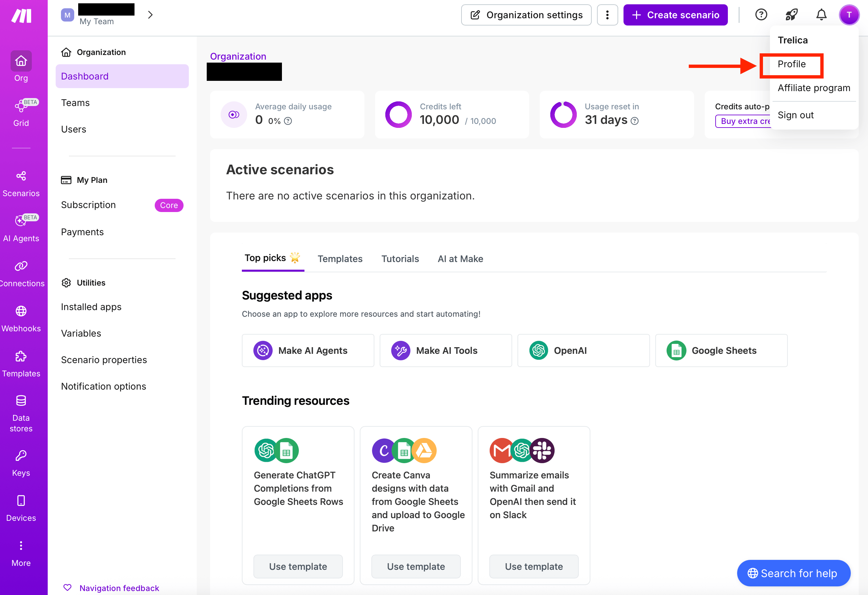
Task: Click the Create scenario button
Action: (x=675, y=15)
